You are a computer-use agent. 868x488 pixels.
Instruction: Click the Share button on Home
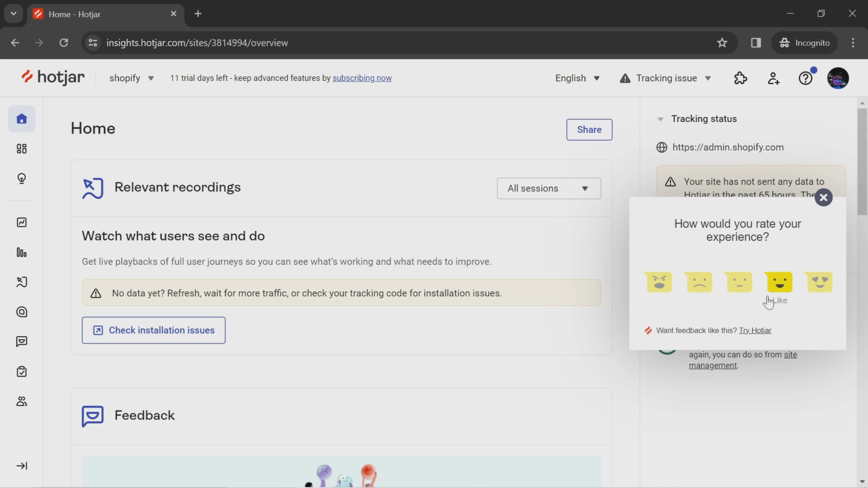pyautogui.click(x=589, y=129)
